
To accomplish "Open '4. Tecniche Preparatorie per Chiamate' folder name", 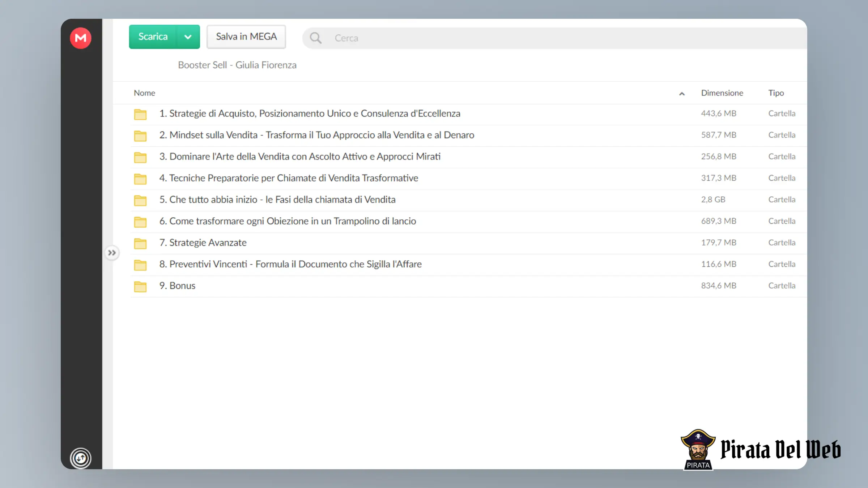I will (289, 178).
